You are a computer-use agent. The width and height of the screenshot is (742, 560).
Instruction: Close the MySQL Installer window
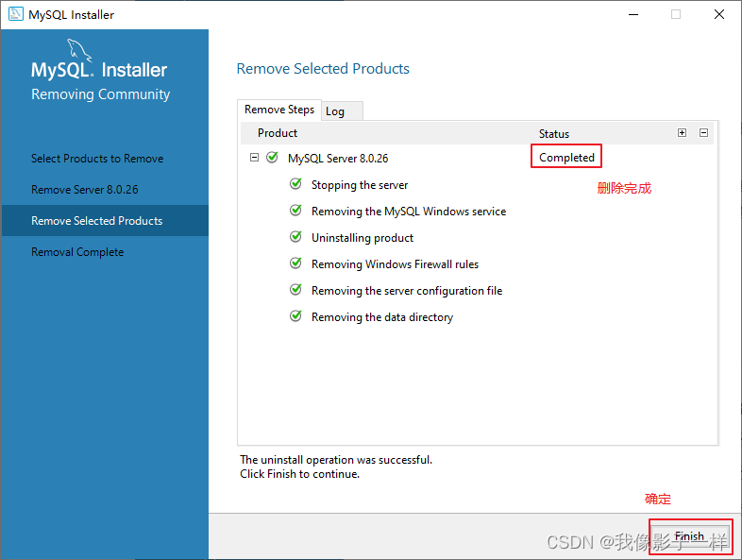[719, 15]
